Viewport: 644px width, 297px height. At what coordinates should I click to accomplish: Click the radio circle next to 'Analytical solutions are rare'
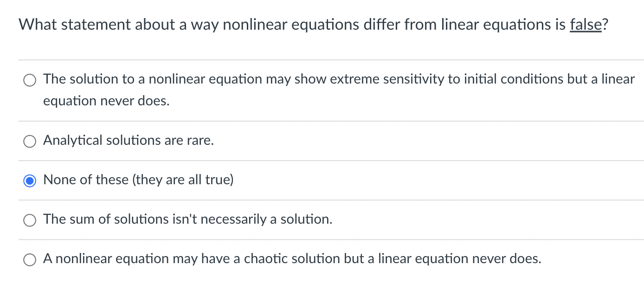tap(29, 141)
